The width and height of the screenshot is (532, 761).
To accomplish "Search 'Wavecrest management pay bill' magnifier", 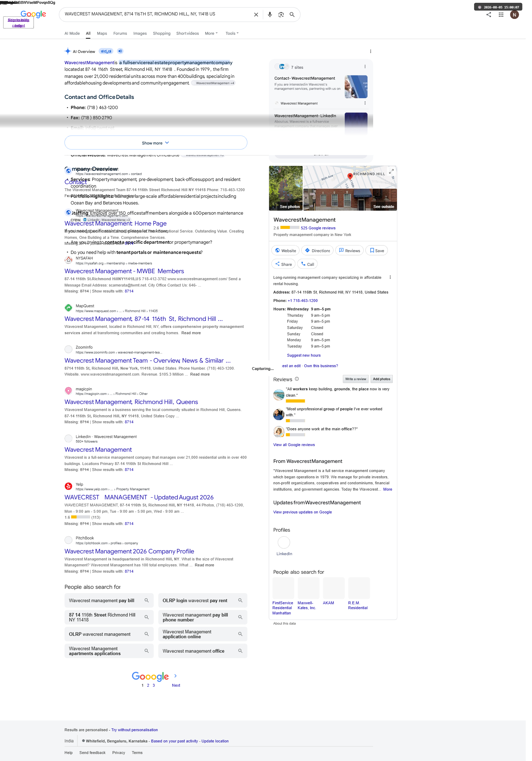I will pyautogui.click(x=147, y=600).
